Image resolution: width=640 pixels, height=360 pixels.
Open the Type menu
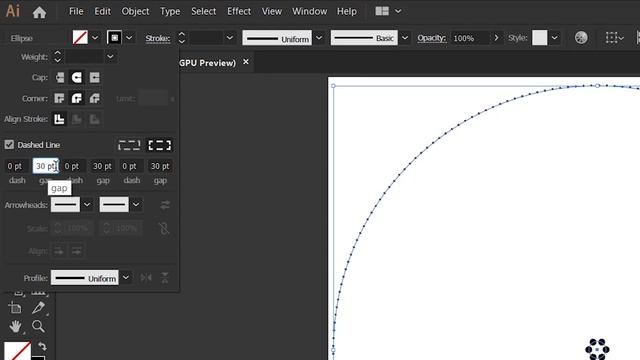coord(170,11)
